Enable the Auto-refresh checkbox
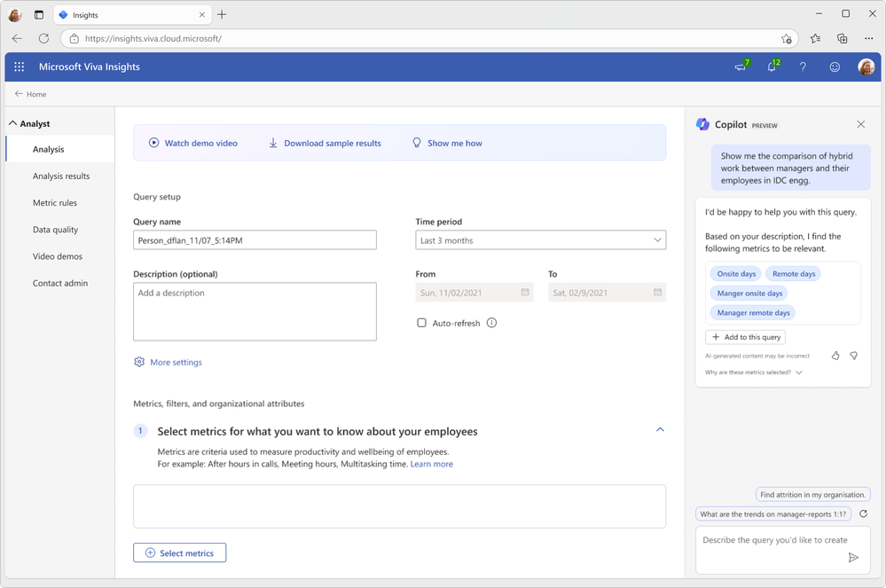 422,323
